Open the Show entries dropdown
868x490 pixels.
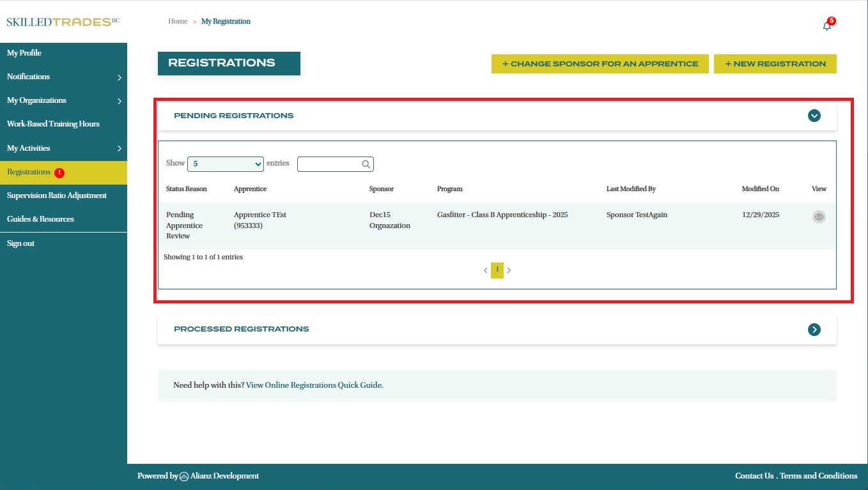tap(225, 164)
